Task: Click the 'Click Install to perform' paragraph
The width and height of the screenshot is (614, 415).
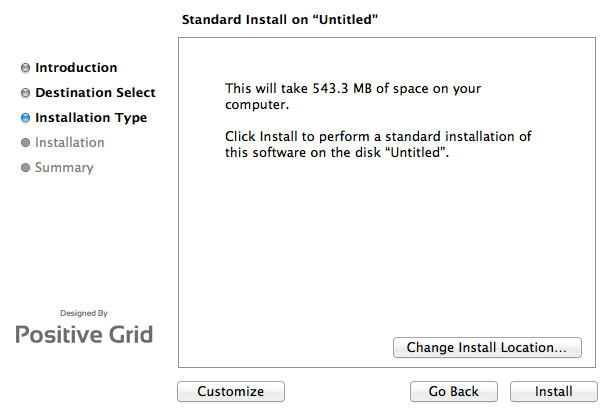Action: click(378, 143)
